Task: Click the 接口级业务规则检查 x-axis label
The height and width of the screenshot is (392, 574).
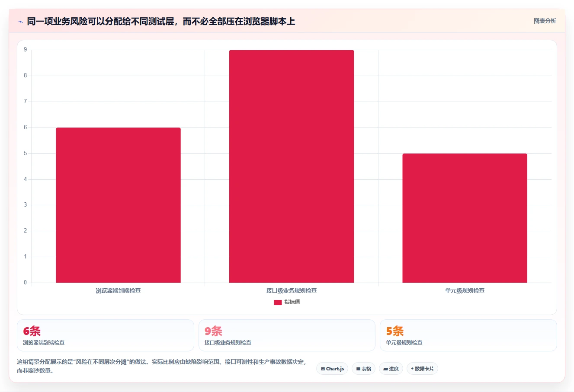Action: click(x=292, y=290)
